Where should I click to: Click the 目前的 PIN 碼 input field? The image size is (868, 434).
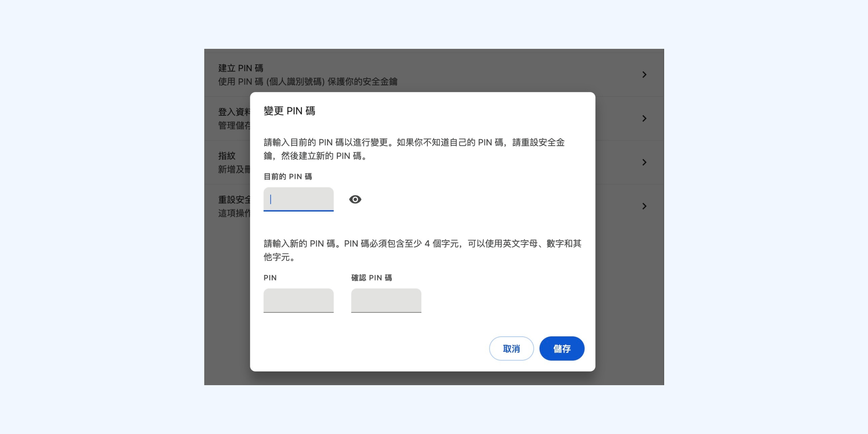point(298,199)
